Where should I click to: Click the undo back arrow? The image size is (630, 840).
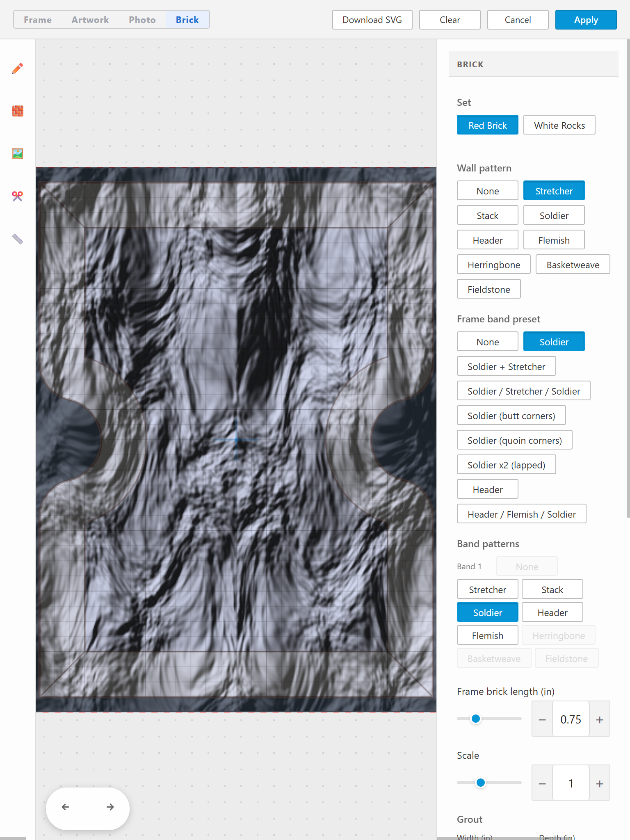[x=65, y=807]
